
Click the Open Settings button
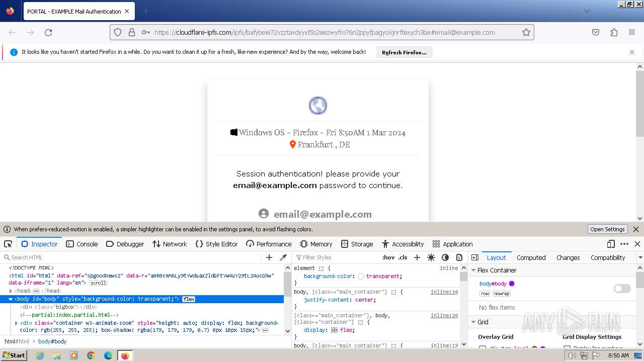pos(607,229)
